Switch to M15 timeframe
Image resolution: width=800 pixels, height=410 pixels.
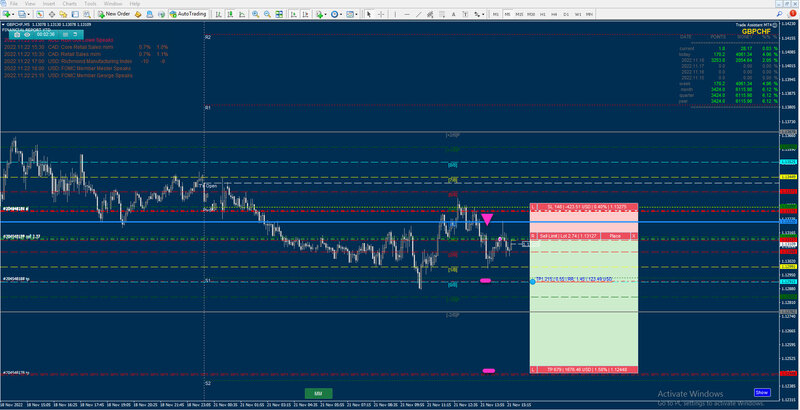point(519,14)
